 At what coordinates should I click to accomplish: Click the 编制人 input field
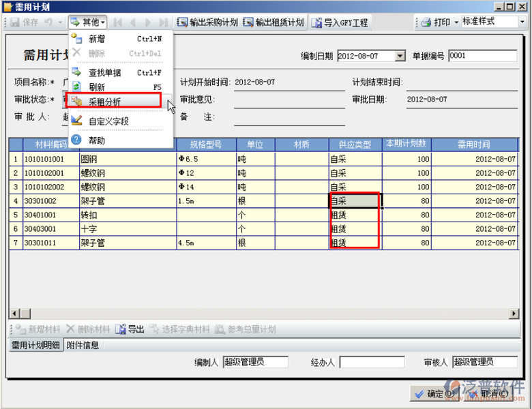point(256,362)
